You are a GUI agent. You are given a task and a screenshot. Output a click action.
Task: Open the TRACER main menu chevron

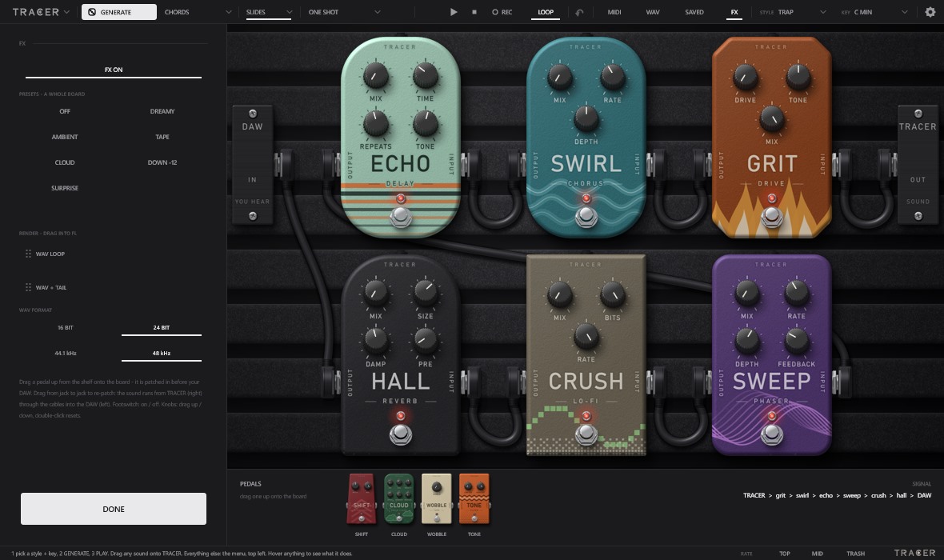pyautogui.click(x=67, y=12)
